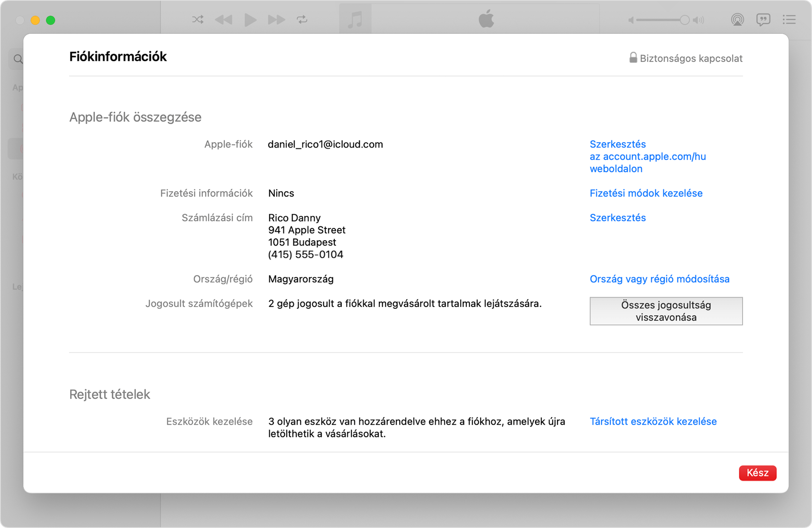Click the billing name Rico Danny
The image size is (812, 528).
pos(294,218)
